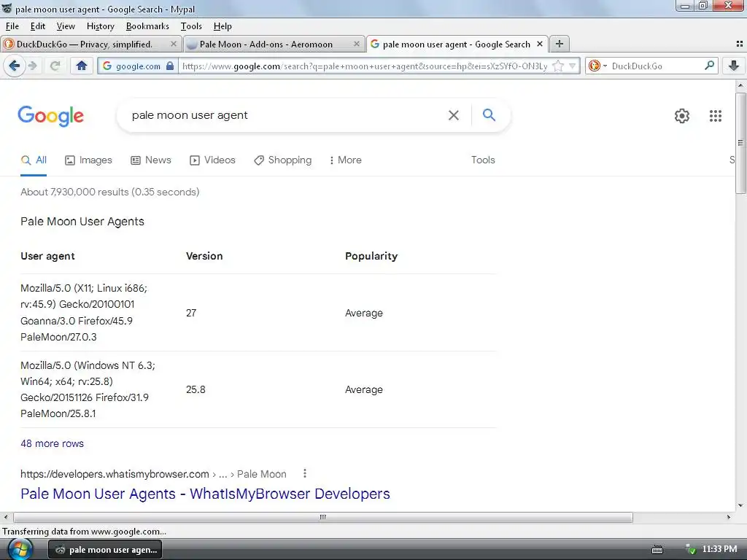This screenshot has height=560, width=747.
Task: Open the File menu
Action: pos(12,26)
